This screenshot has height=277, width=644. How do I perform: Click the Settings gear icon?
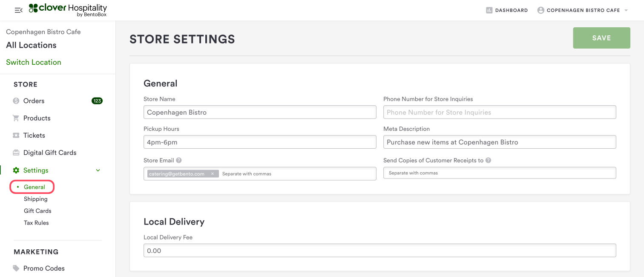pos(16,170)
